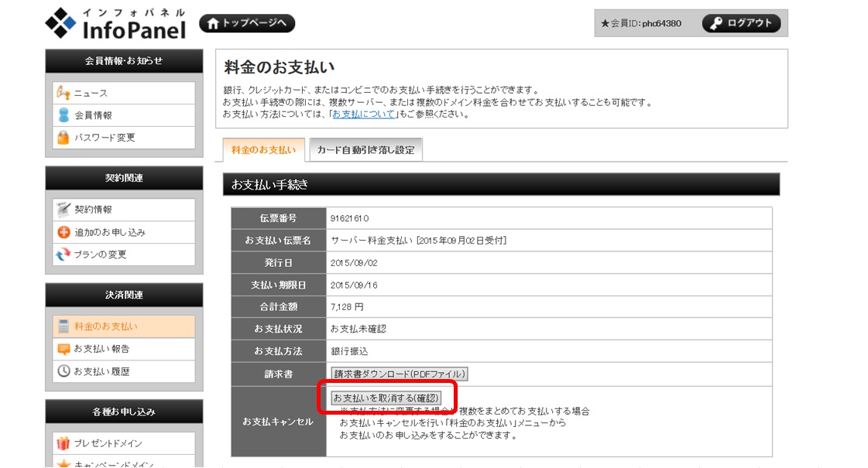The height and width of the screenshot is (468, 868).
Task: Click the gift icon beside プレゼントドメイン
Action: (63, 443)
